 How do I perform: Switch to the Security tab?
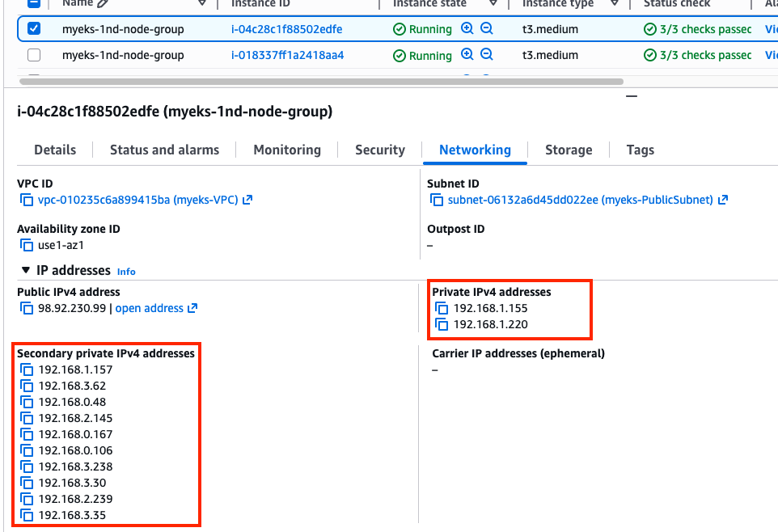379,150
